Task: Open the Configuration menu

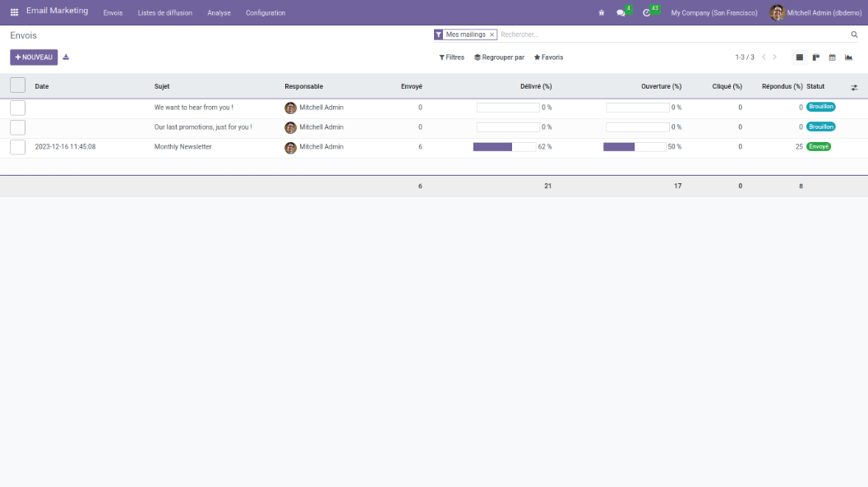Action: point(265,13)
